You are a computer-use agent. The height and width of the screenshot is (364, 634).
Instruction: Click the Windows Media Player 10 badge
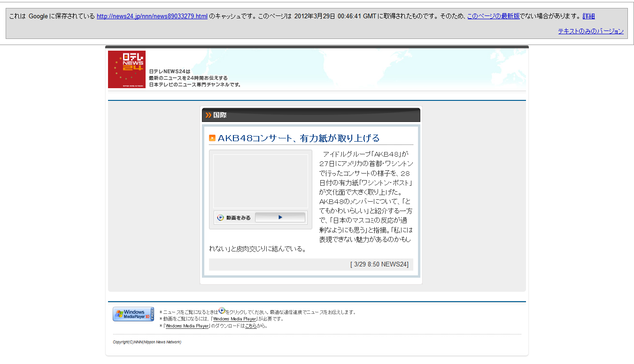coord(133,314)
